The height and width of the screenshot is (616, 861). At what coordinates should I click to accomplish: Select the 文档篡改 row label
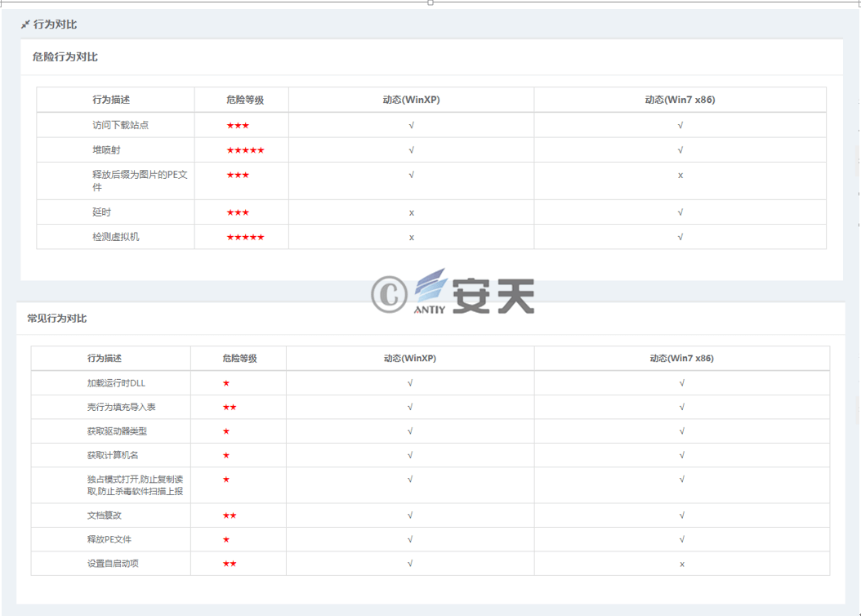pos(105,515)
